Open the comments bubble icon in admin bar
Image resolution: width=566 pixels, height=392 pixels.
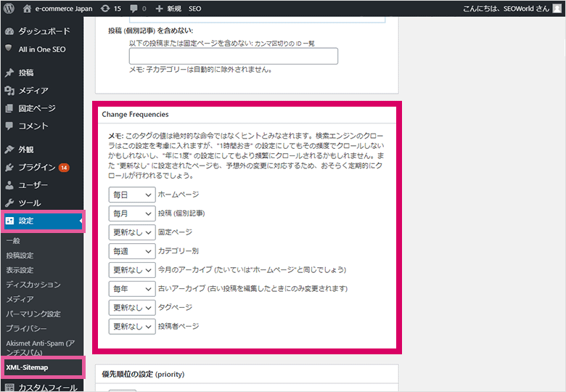[x=134, y=8]
